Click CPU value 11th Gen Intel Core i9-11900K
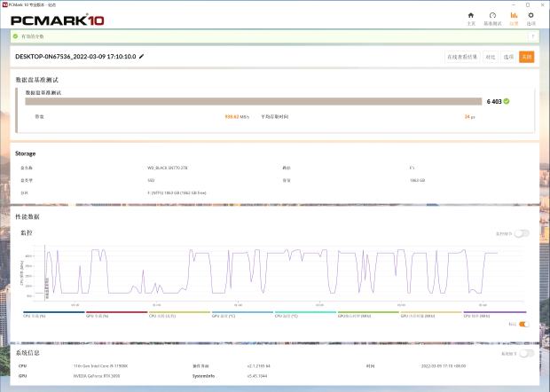The width and height of the screenshot is (550, 392). pyautogui.click(x=100, y=365)
